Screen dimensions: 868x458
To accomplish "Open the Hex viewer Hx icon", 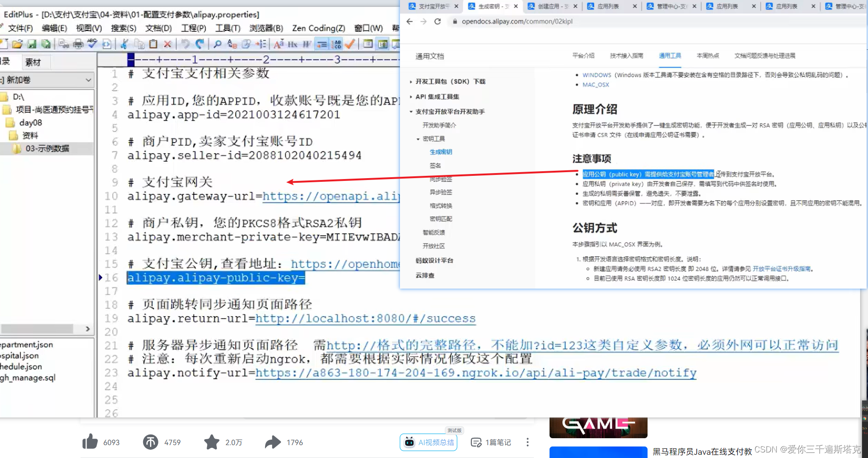I will point(293,44).
